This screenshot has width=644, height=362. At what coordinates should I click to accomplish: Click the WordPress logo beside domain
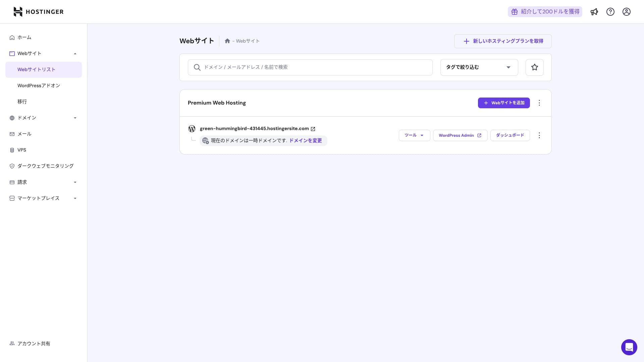pyautogui.click(x=192, y=129)
